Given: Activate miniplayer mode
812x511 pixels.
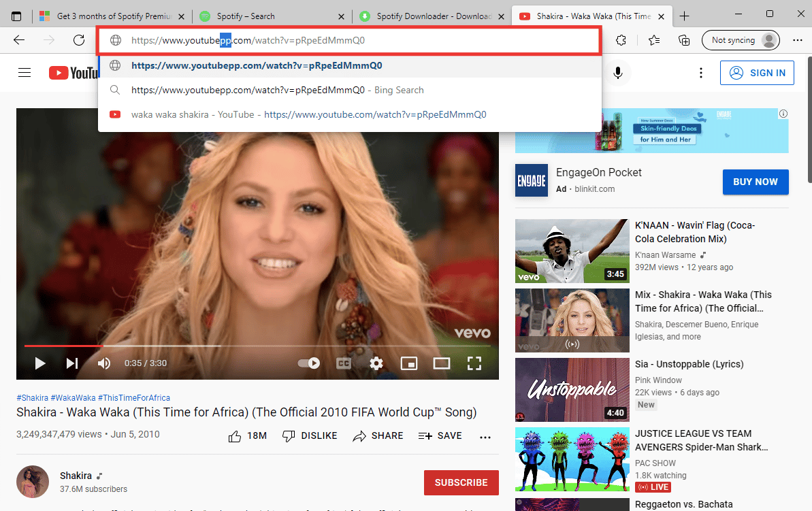Looking at the screenshot, I should pyautogui.click(x=409, y=363).
